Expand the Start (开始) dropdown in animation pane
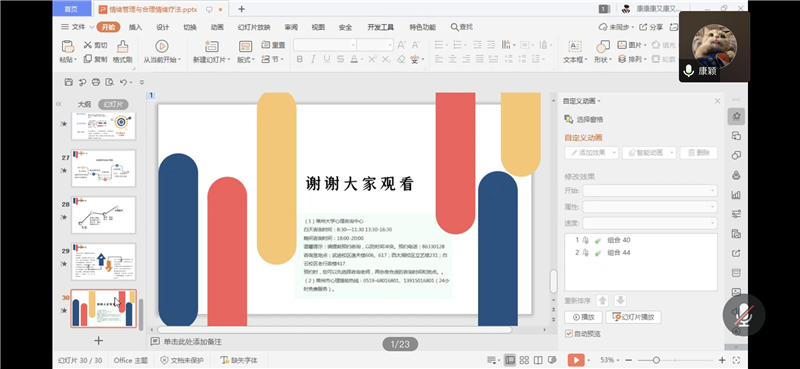 649,190
